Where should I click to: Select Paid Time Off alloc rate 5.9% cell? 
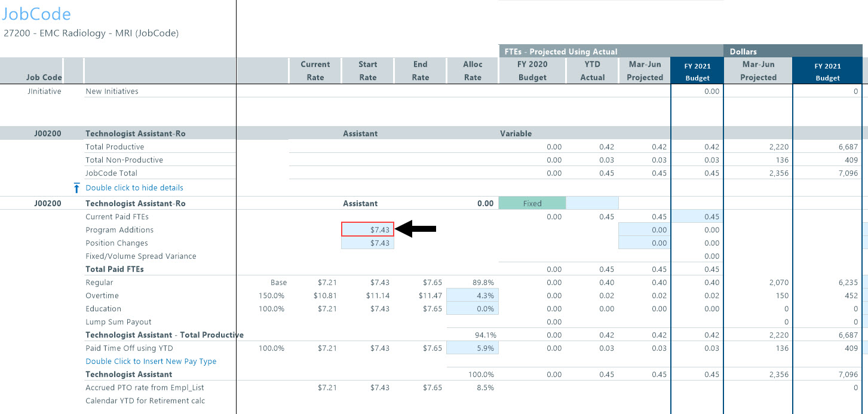coord(473,348)
